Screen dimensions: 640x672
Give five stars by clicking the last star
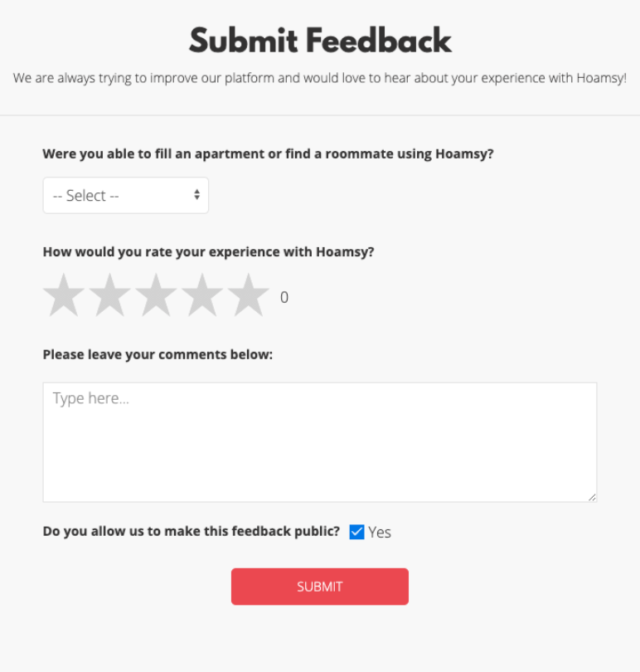(250, 294)
